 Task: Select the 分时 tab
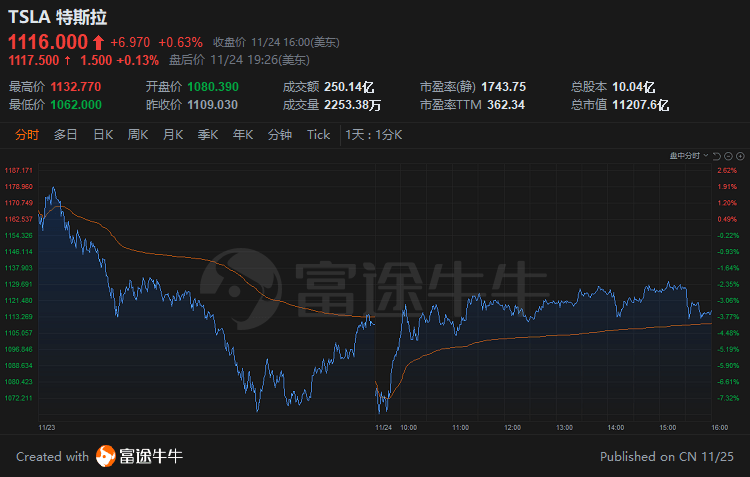coord(27,135)
